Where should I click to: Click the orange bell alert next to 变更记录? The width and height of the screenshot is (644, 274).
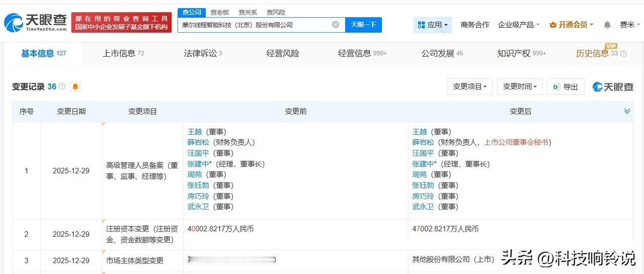point(75,86)
